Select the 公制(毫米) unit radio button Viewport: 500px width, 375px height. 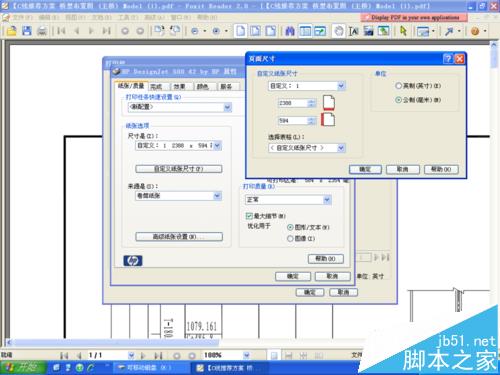click(398, 100)
